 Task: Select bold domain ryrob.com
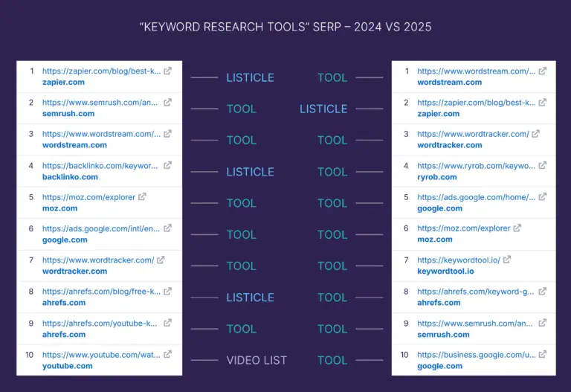tap(437, 177)
